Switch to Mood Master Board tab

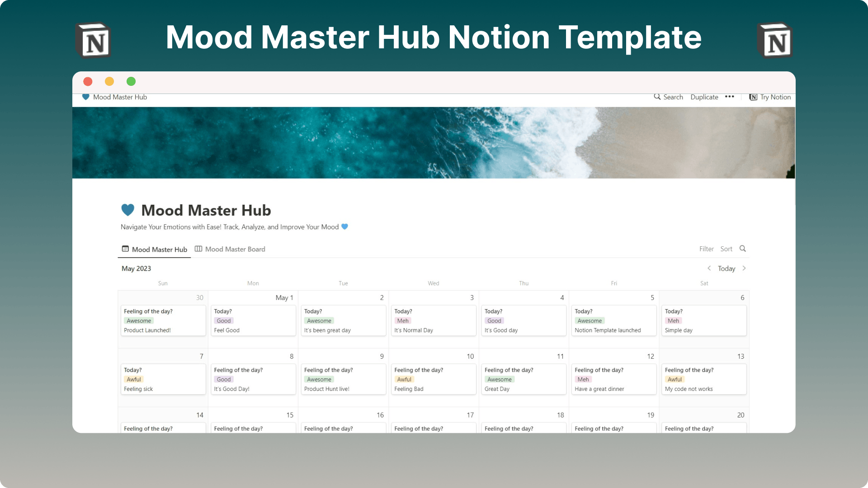click(x=230, y=249)
